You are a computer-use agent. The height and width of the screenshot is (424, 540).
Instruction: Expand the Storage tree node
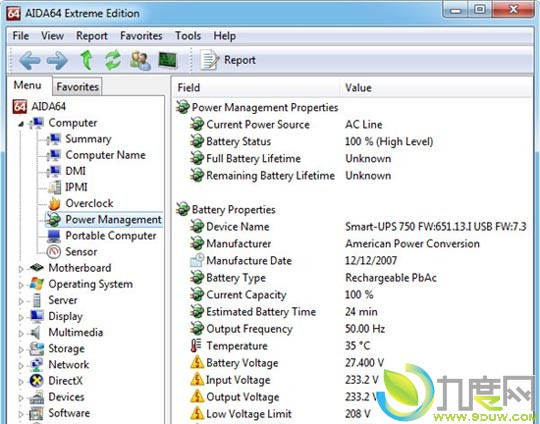[x=21, y=350]
